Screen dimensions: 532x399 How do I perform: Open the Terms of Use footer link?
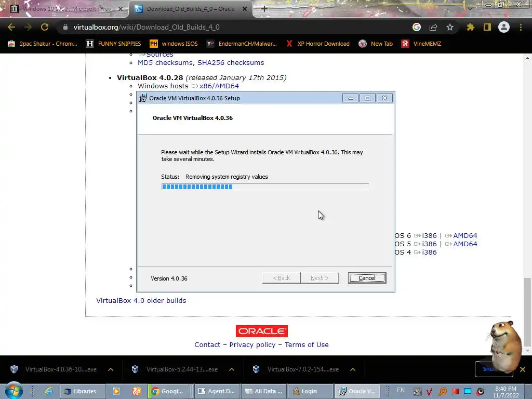tap(307, 345)
